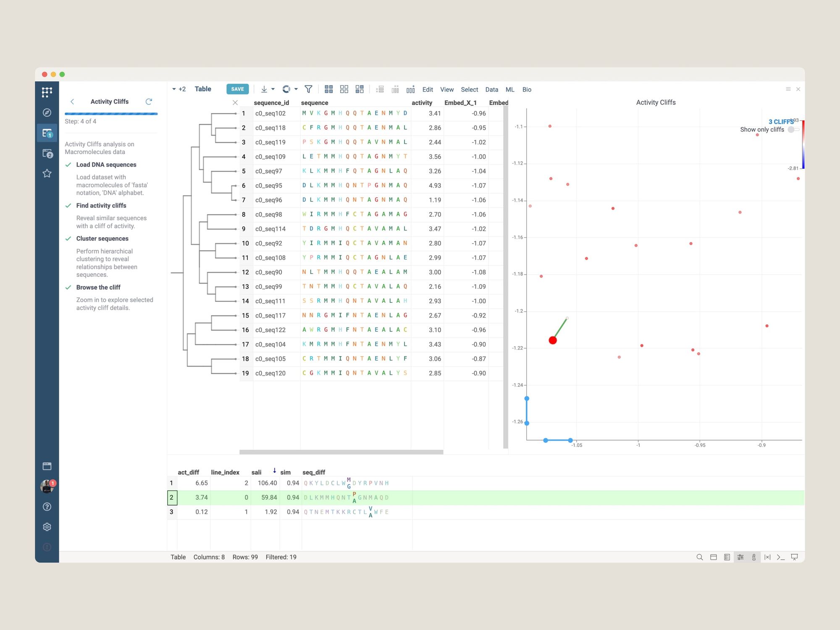
Task: Open the Bio menu
Action: click(x=527, y=89)
